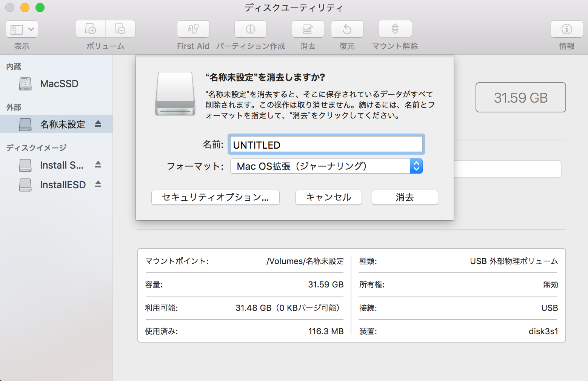The height and width of the screenshot is (381, 588).
Task: Eject the 名称未設定 external disk
Action: coord(99,124)
